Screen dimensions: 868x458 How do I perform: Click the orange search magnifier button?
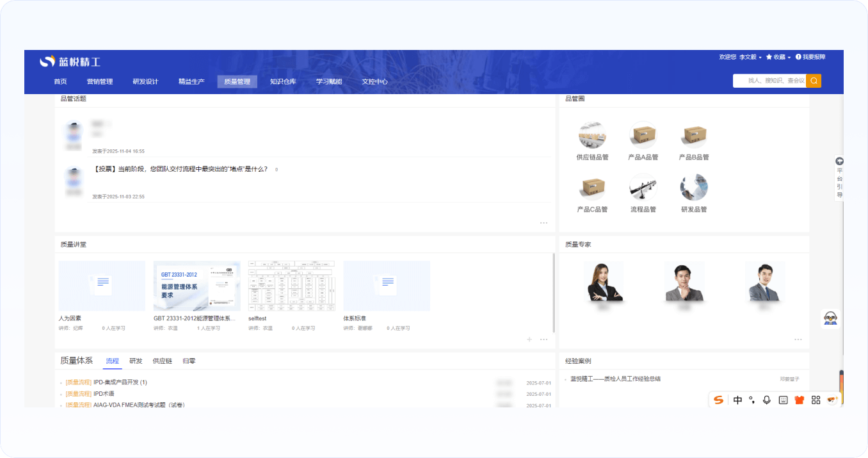coord(814,81)
